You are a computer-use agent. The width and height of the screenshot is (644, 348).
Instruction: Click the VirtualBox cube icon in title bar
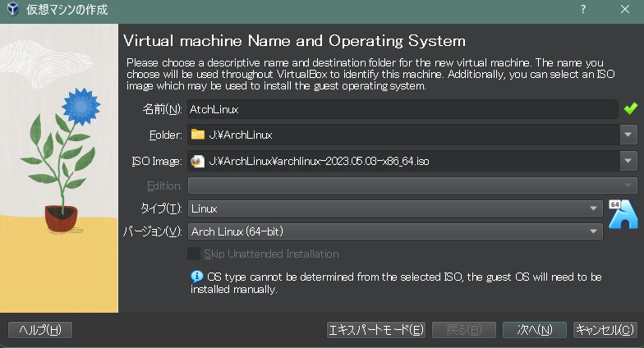pyautogui.click(x=13, y=8)
